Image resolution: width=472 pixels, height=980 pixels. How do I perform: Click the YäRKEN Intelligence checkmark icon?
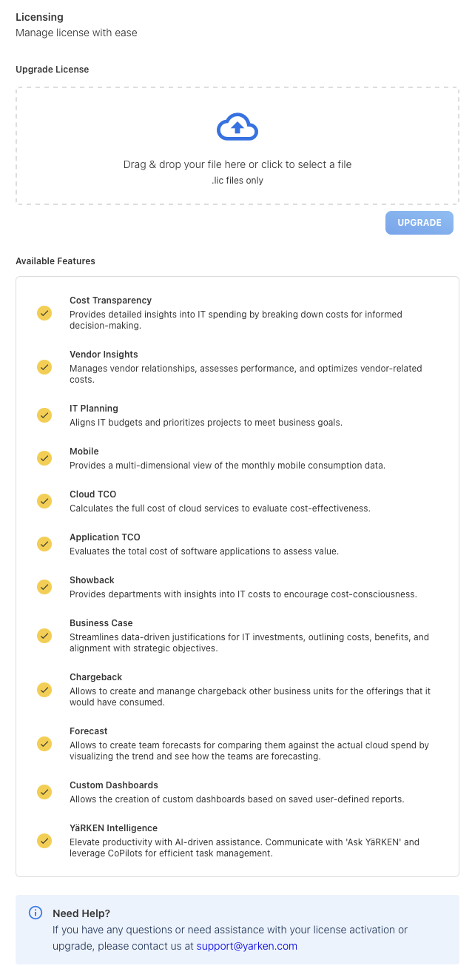[44, 841]
